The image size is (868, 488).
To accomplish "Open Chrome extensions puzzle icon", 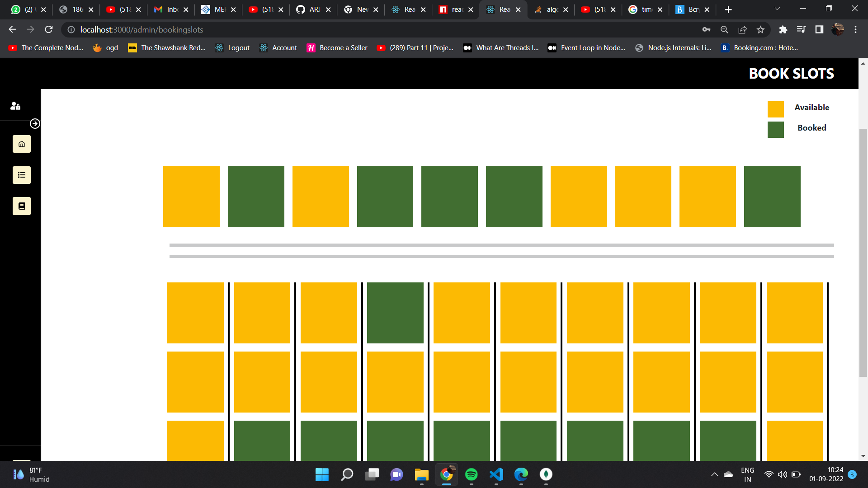I will (x=783, y=30).
